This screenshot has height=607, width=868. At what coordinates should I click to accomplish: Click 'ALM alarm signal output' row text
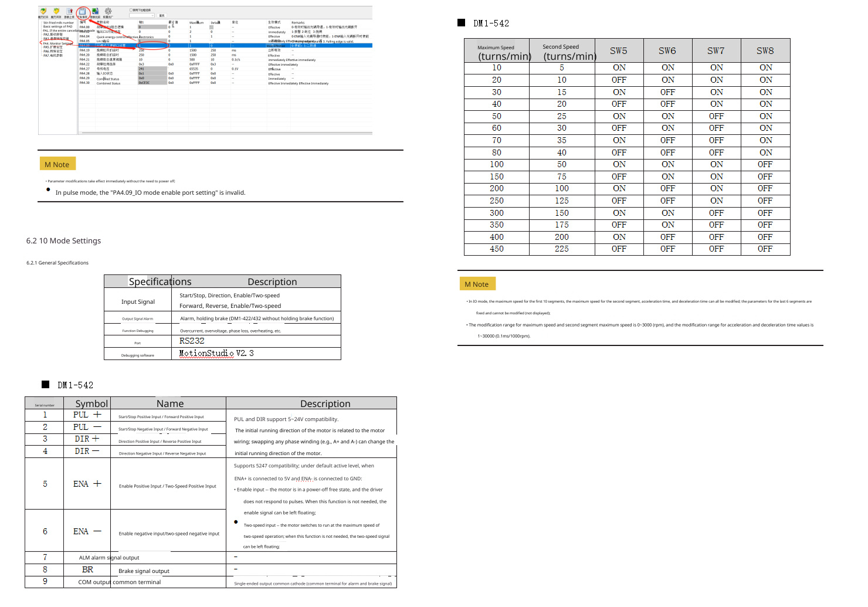109,558
